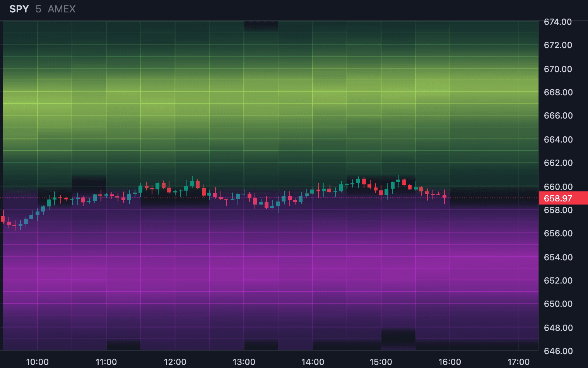588x368 pixels.
Task: Click the 17:00 time axis label
Action: (518, 362)
